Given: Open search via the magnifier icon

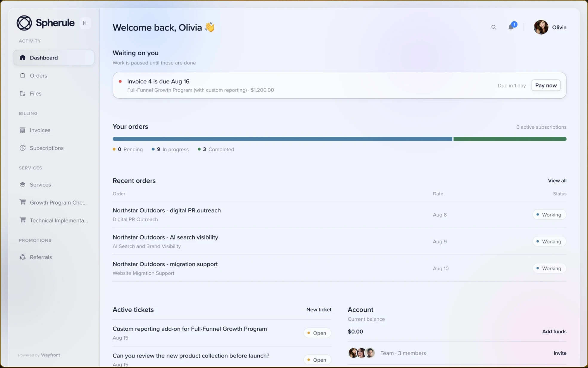Looking at the screenshot, I should point(494,27).
